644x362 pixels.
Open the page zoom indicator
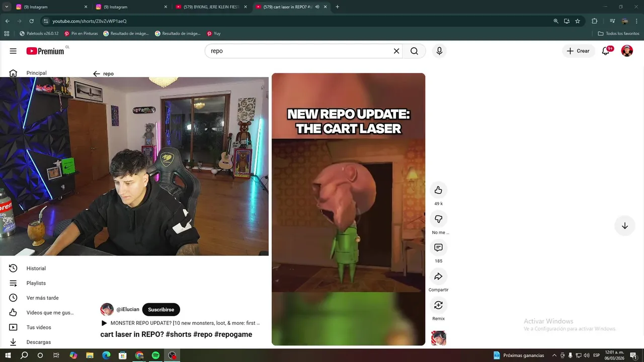click(x=555, y=21)
